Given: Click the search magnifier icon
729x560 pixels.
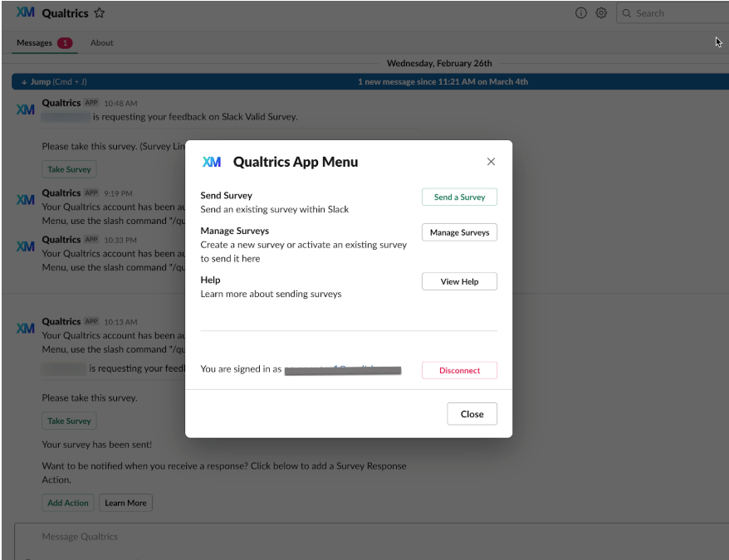Looking at the screenshot, I should pyautogui.click(x=626, y=13).
